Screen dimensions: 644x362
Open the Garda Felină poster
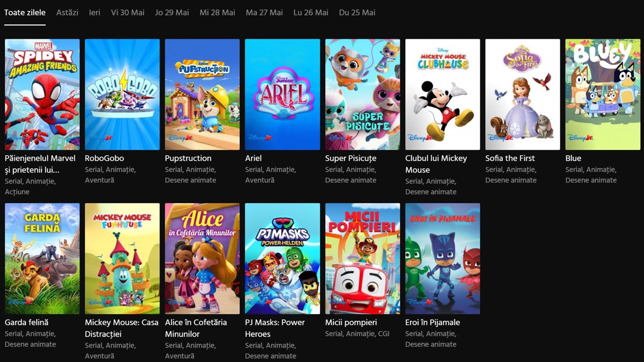point(42,258)
